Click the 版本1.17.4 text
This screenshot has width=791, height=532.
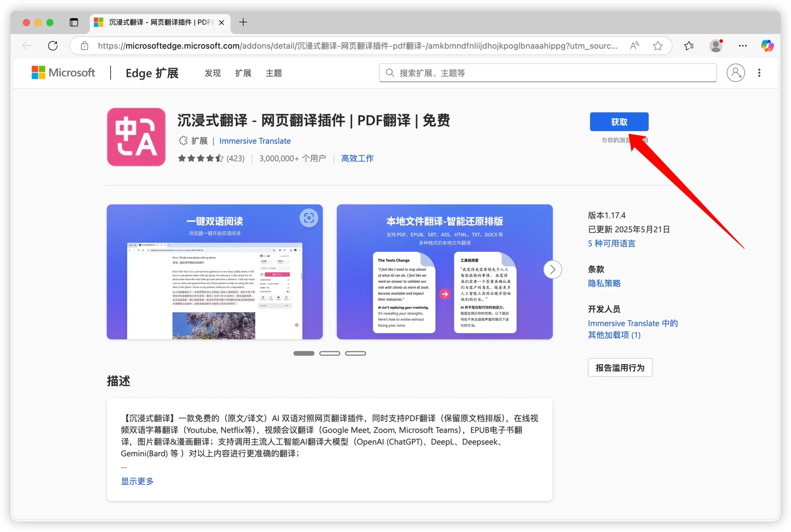coord(607,215)
